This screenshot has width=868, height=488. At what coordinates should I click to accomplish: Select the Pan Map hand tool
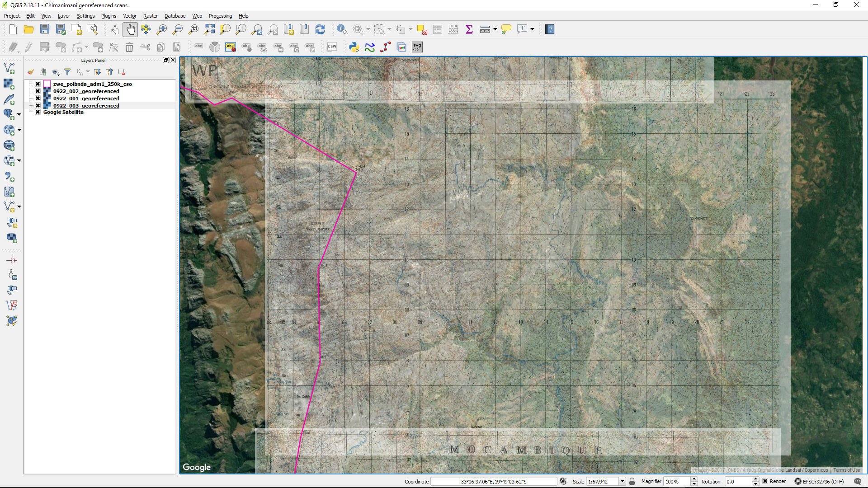coord(130,29)
